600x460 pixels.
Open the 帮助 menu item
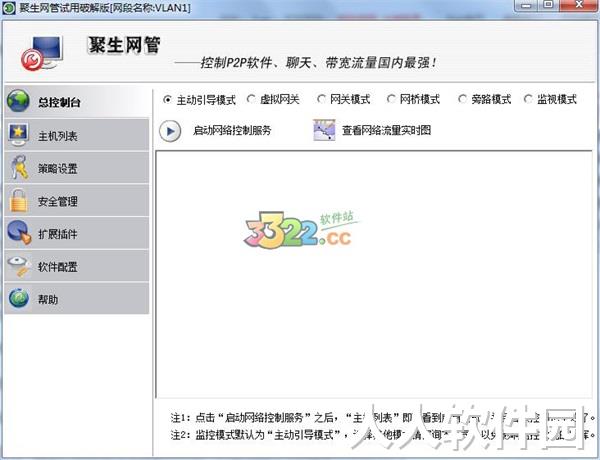pos(77,299)
